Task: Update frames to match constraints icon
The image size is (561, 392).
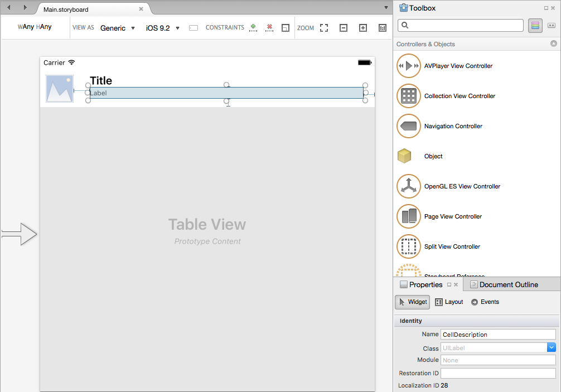Action: pos(285,28)
